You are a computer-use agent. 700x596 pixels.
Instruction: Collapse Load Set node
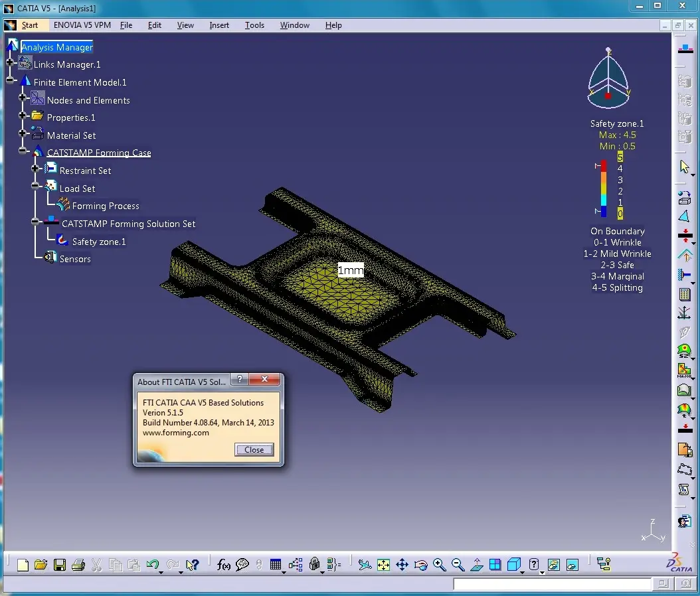35,186
